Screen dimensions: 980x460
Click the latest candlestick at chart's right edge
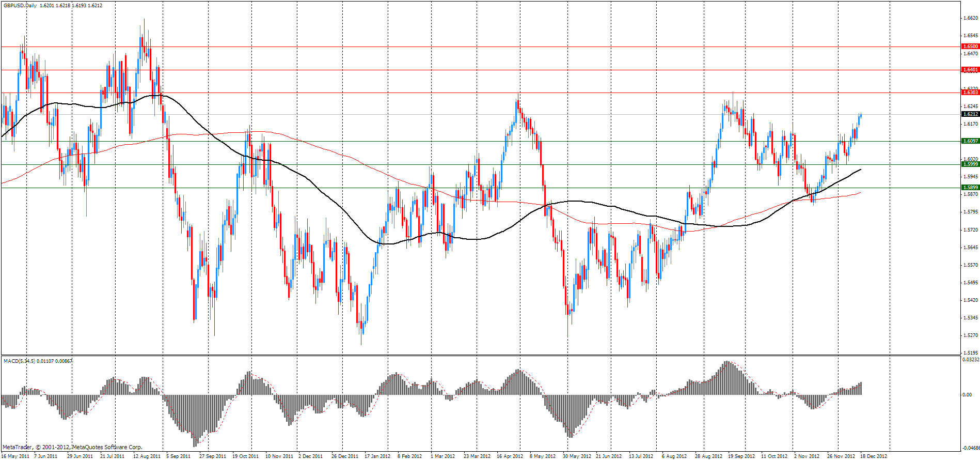point(861,116)
